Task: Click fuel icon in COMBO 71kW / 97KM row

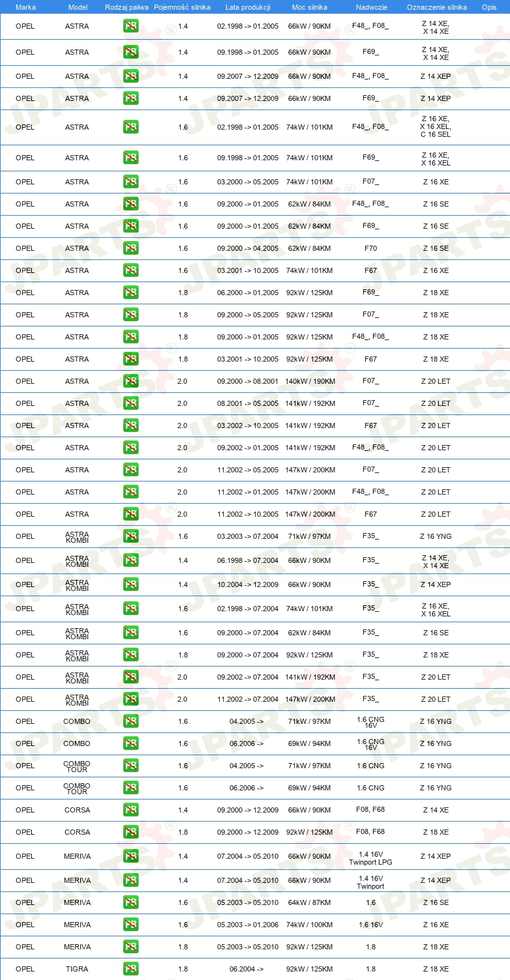Action: [x=130, y=721]
